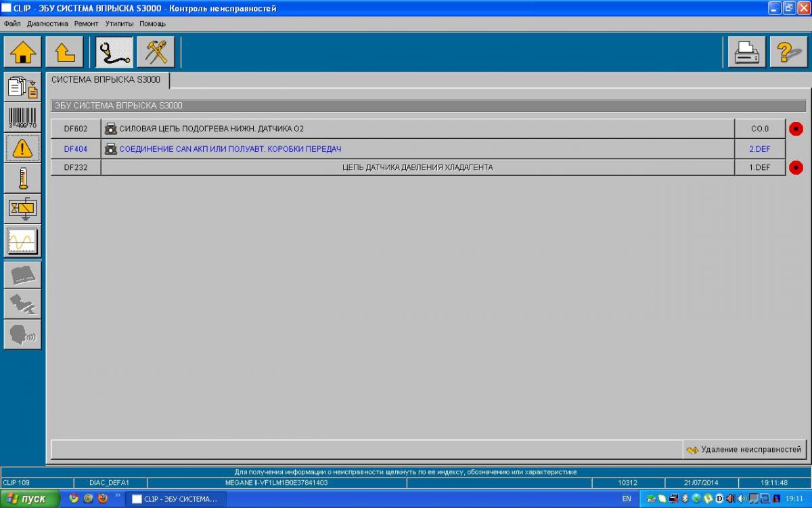Go back with the up-arrow icon
This screenshot has width=812, height=508.
(x=65, y=52)
